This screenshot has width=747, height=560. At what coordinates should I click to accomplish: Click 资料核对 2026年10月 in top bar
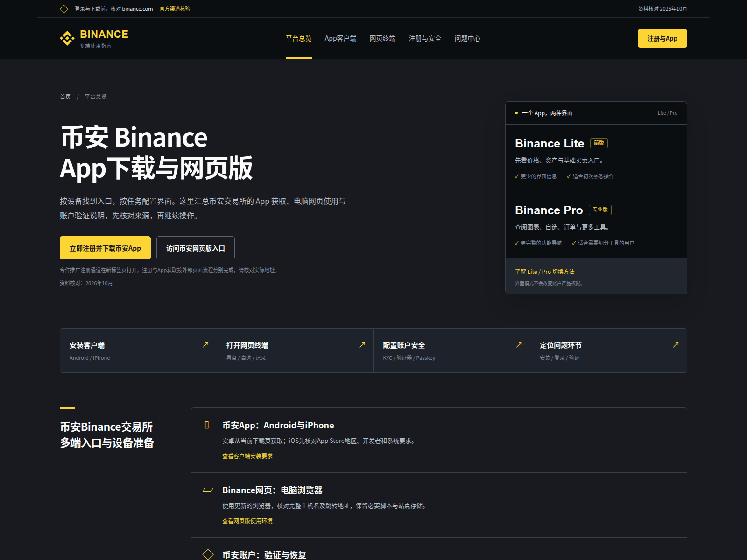[x=662, y=9]
